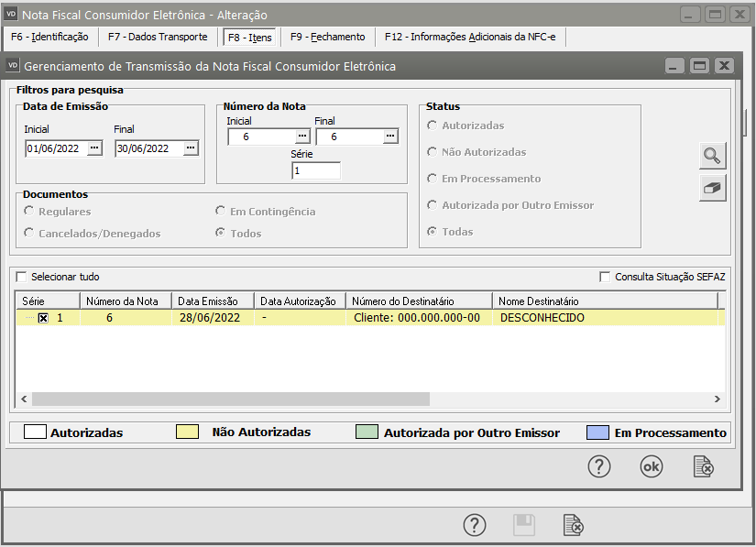Click the Série input field

coord(315,170)
